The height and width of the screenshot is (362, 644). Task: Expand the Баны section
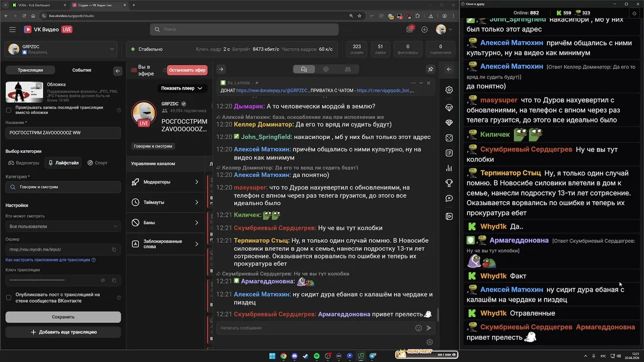tap(166, 222)
